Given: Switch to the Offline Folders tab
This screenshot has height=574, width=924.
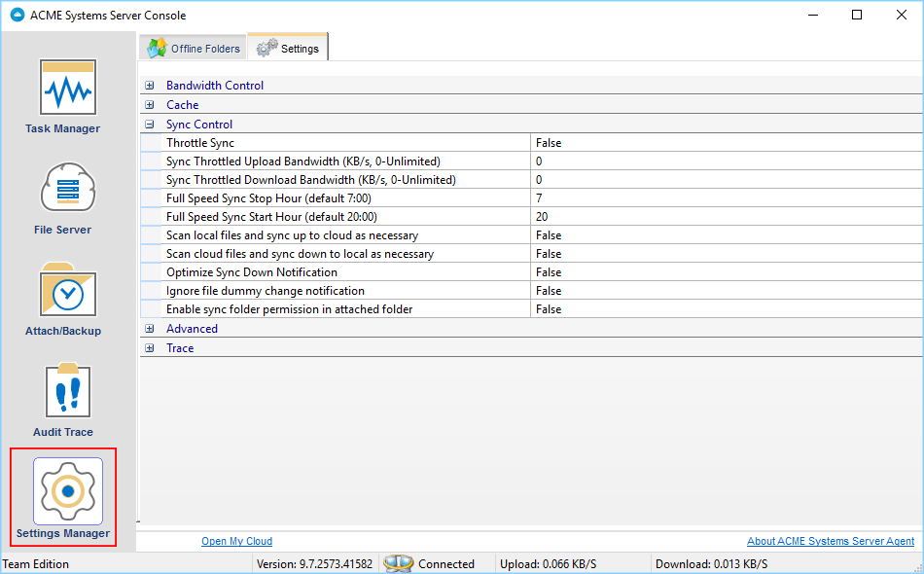Looking at the screenshot, I should coord(194,49).
